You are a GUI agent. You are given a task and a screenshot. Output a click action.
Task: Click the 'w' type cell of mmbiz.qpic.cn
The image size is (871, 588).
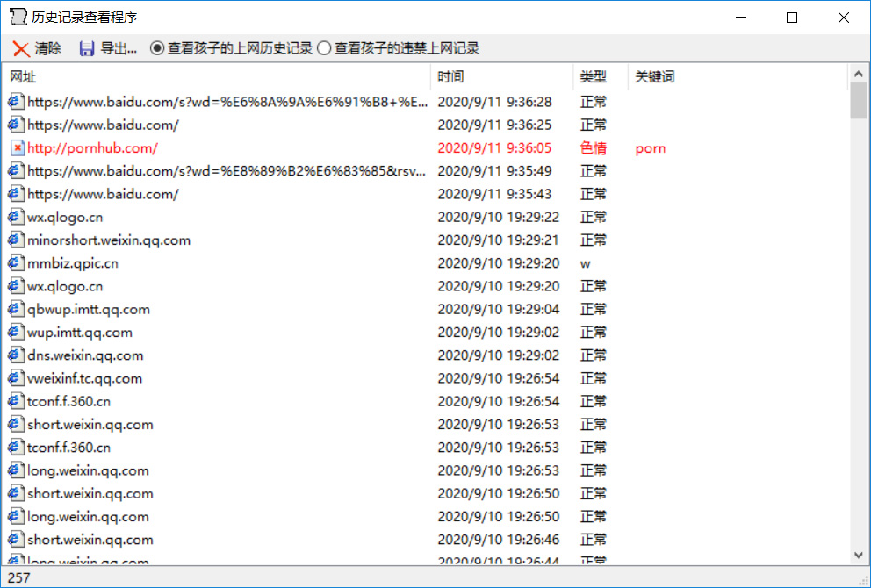[585, 264]
